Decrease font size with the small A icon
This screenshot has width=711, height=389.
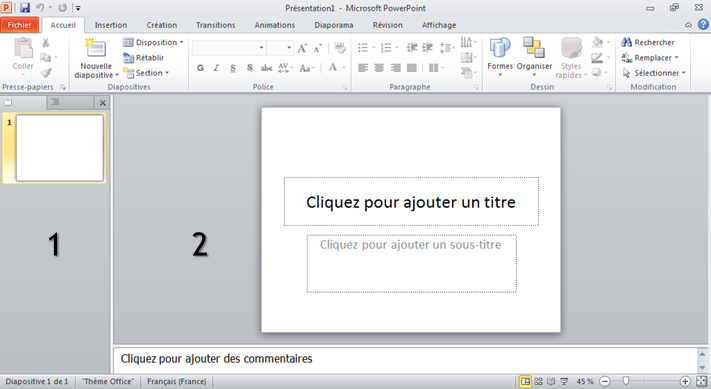[x=317, y=48]
